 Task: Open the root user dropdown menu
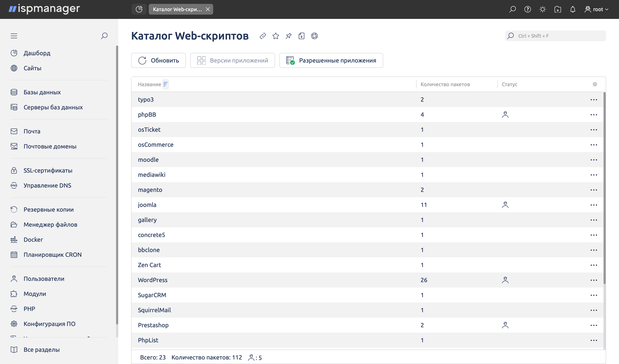(x=596, y=9)
